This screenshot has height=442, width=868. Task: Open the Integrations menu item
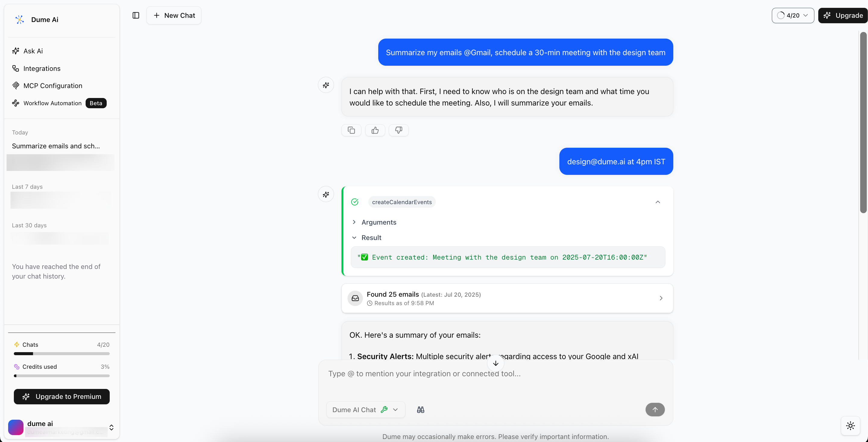click(42, 68)
